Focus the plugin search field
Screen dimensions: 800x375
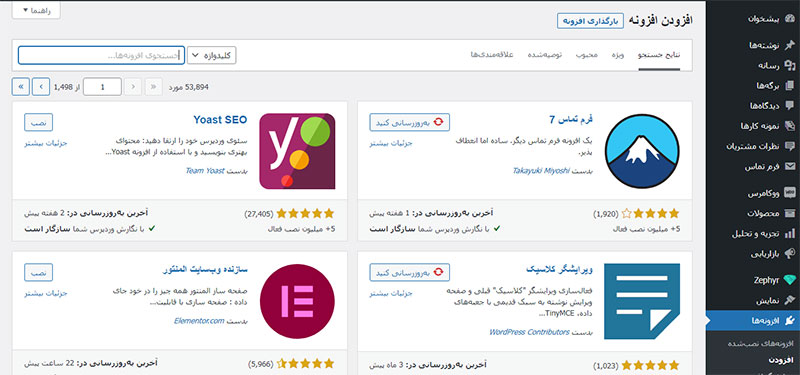pos(101,55)
